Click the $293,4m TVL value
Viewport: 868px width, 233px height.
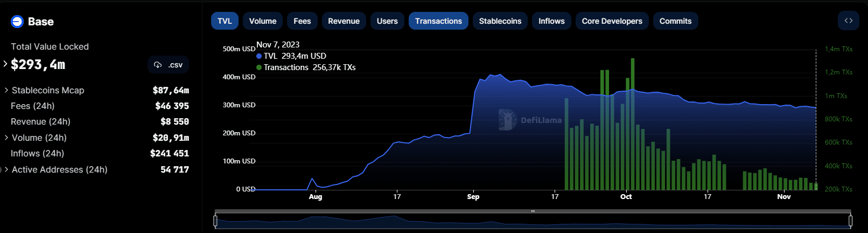point(38,65)
